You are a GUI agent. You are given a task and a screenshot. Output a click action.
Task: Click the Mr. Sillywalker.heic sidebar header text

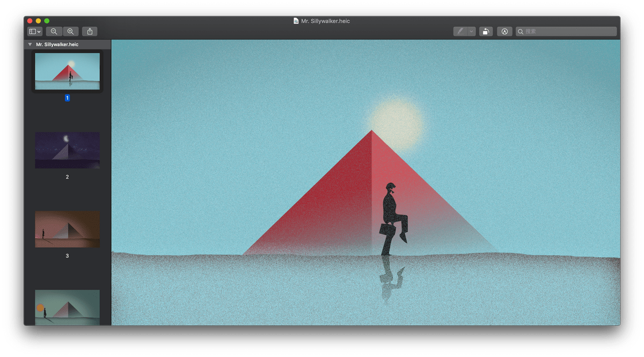(57, 44)
